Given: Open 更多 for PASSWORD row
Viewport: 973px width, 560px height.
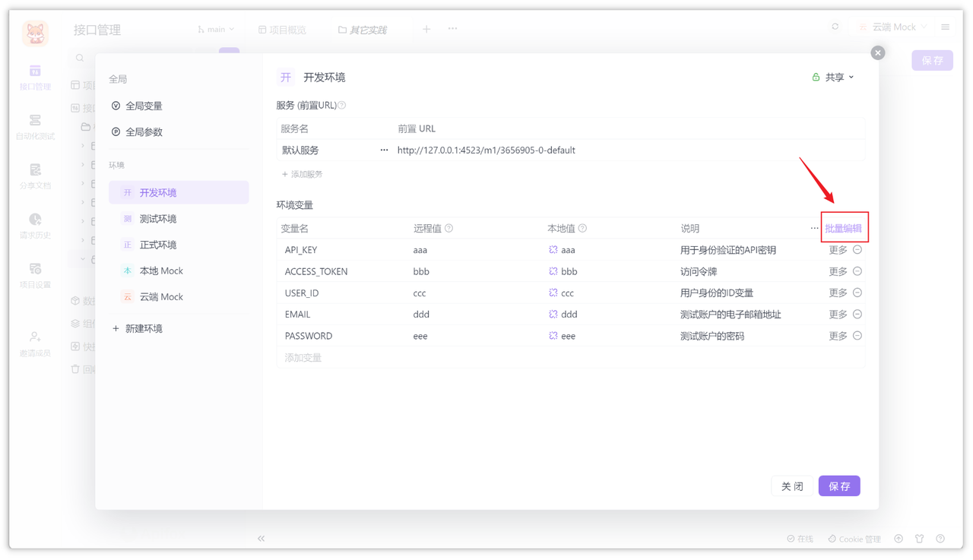Looking at the screenshot, I should [x=838, y=335].
